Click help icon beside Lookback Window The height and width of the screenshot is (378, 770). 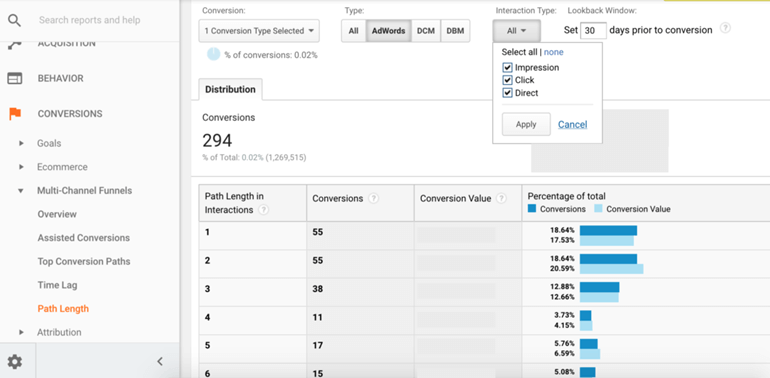(725, 28)
